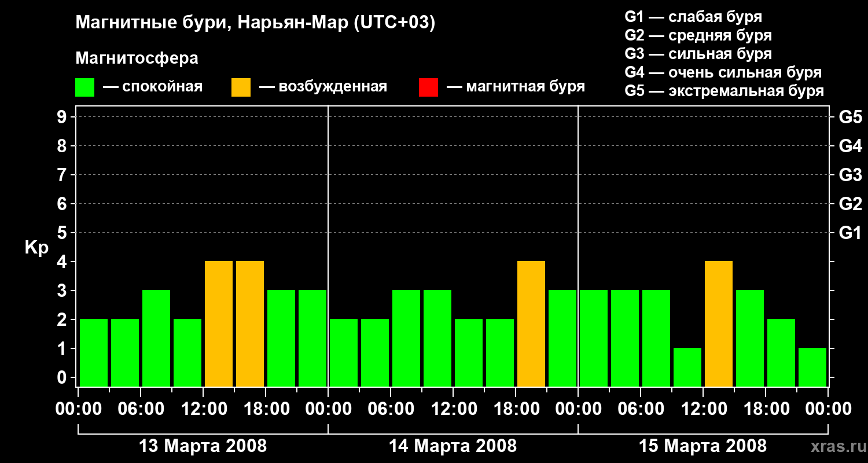The width and height of the screenshot is (868, 463).
Task: Click the '15 Марта 2008' date label
Action: tap(703, 446)
